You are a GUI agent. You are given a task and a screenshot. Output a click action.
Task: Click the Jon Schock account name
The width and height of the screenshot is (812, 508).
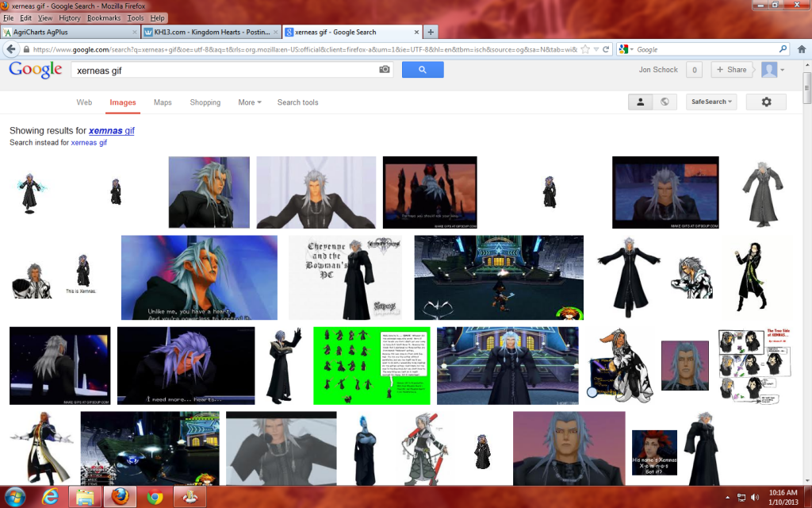658,70
